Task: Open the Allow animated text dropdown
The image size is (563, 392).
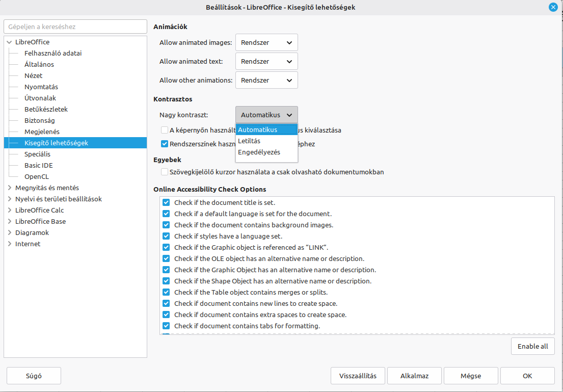Action: point(266,62)
